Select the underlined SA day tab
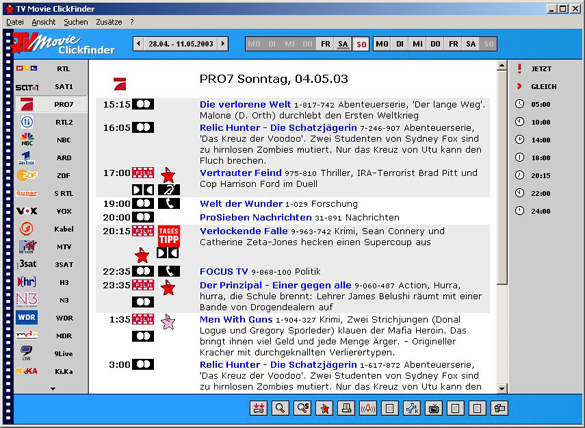The height and width of the screenshot is (428, 585). tap(343, 44)
